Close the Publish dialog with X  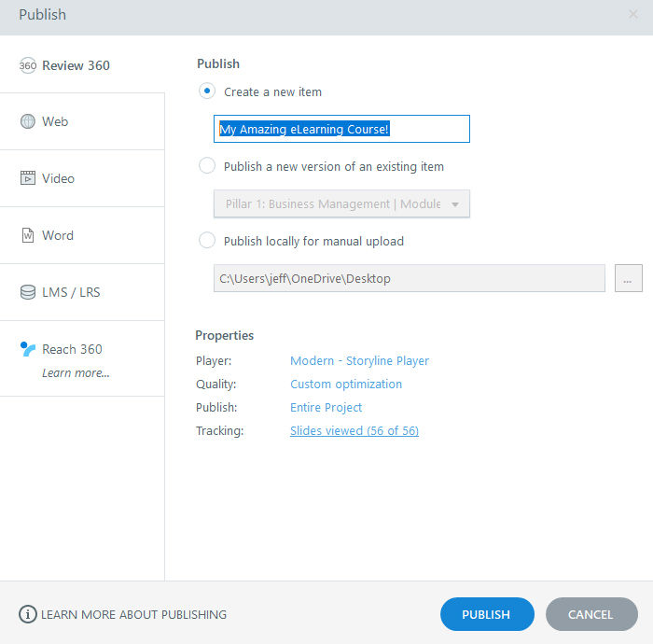633,15
